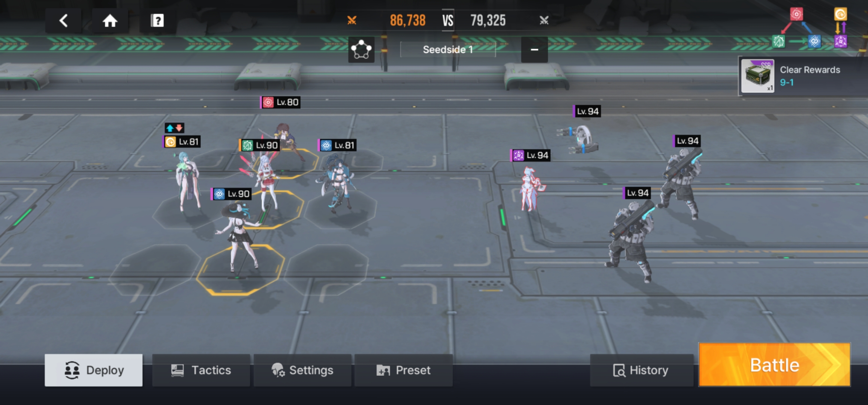Click the yellow element icon at top right
This screenshot has width=868, height=405.
click(x=840, y=14)
